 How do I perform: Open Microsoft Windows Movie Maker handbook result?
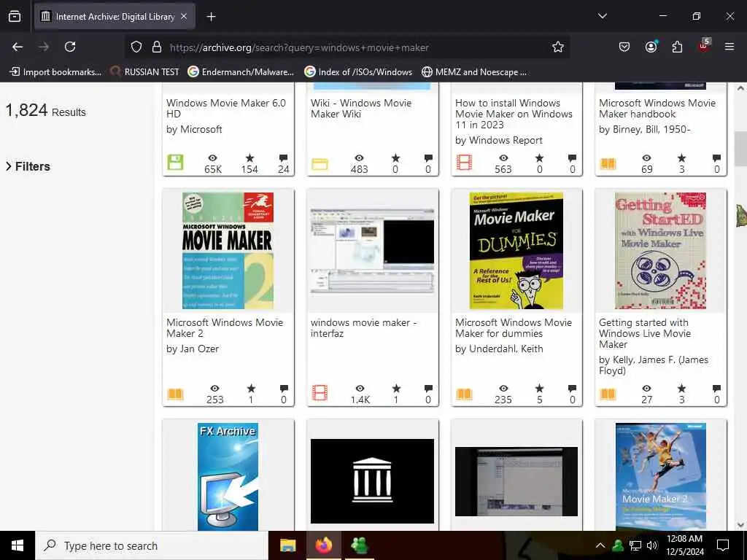[657, 108]
